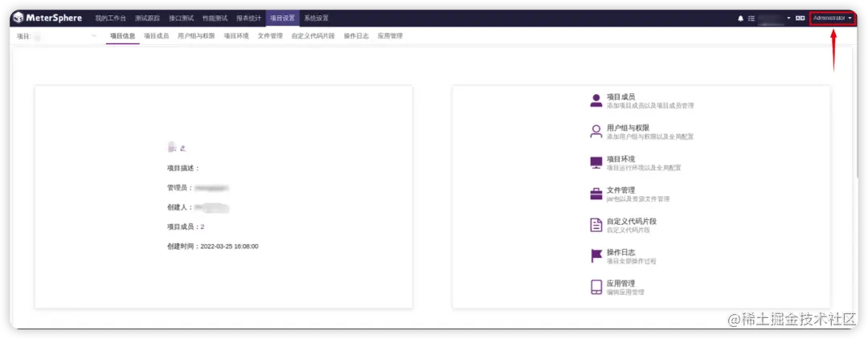Open 性能测试 in top navigation

tap(215, 18)
